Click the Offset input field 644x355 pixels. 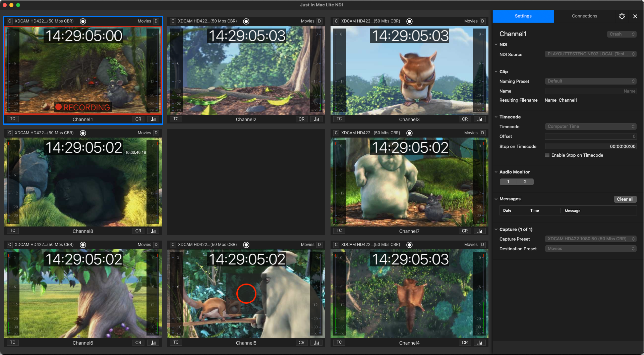(x=591, y=136)
